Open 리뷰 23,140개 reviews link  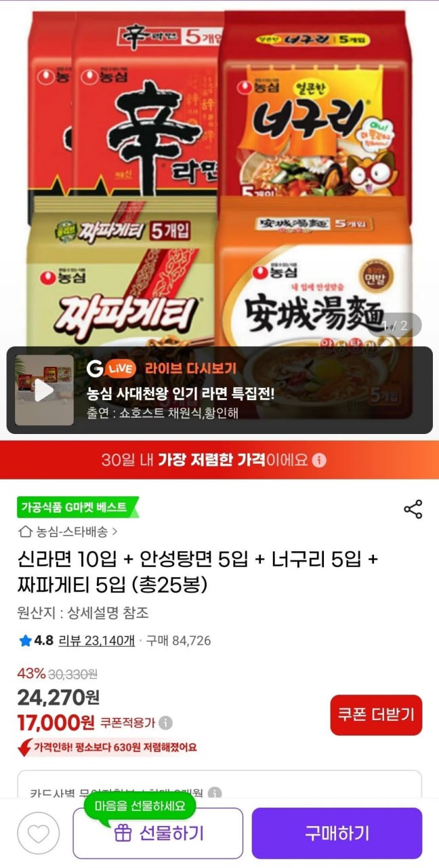point(97,640)
